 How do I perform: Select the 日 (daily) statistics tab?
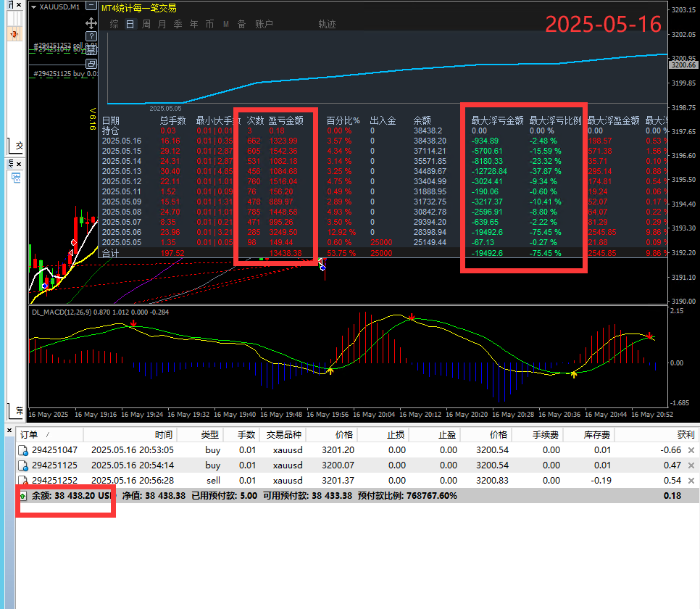point(130,24)
